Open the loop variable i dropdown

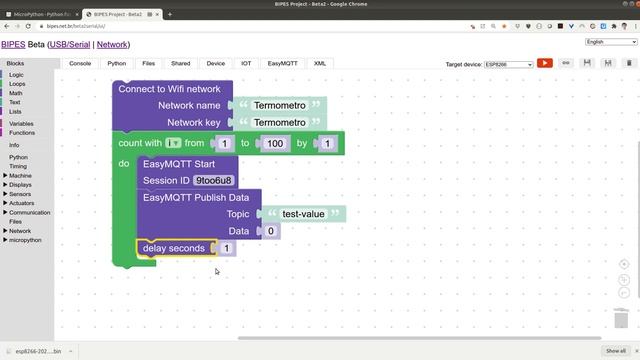click(173, 143)
